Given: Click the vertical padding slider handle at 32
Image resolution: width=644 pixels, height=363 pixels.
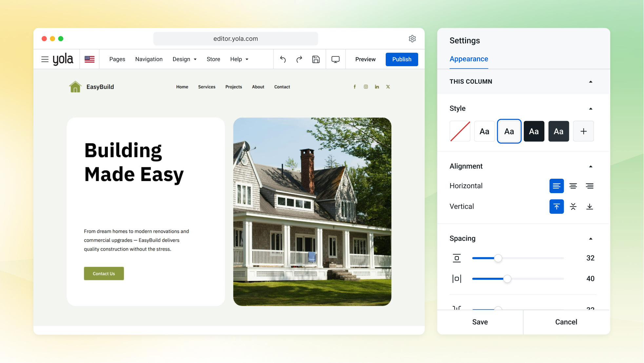Looking at the screenshot, I should click(498, 258).
